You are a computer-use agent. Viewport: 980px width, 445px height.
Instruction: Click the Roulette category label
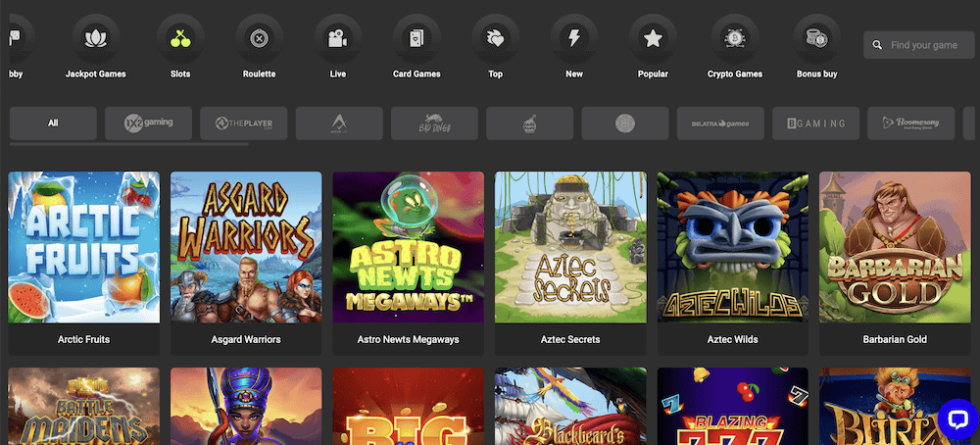point(260,74)
